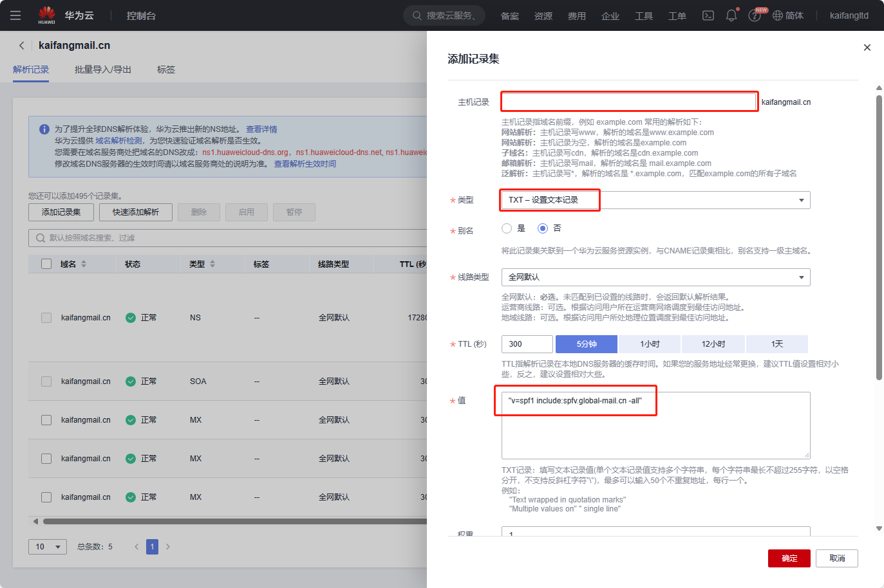884x588 pixels.
Task: Click the dialog vertical scrollbar
Action: click(x=879, y=238)
